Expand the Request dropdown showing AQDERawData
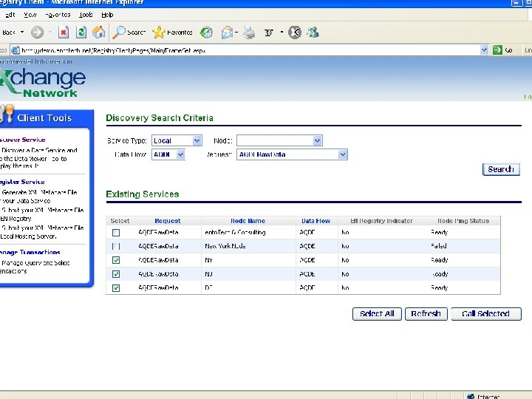 342,154
